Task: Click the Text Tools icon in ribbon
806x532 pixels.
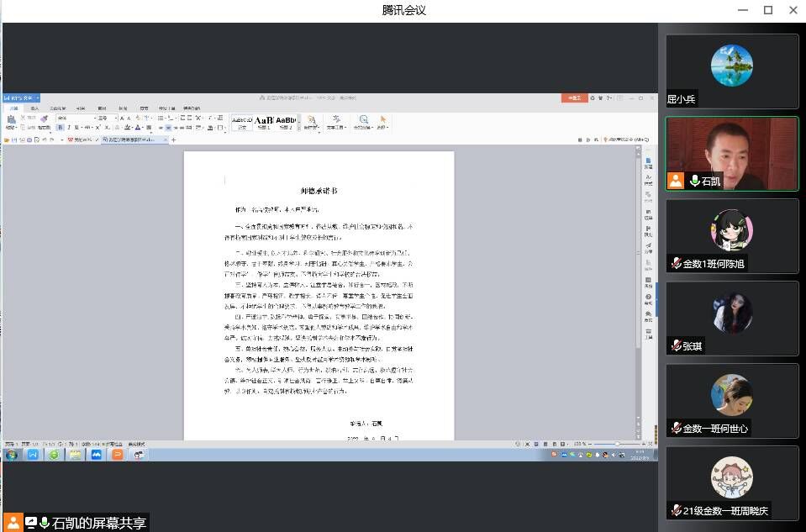Action: click(x=336, y=120)
